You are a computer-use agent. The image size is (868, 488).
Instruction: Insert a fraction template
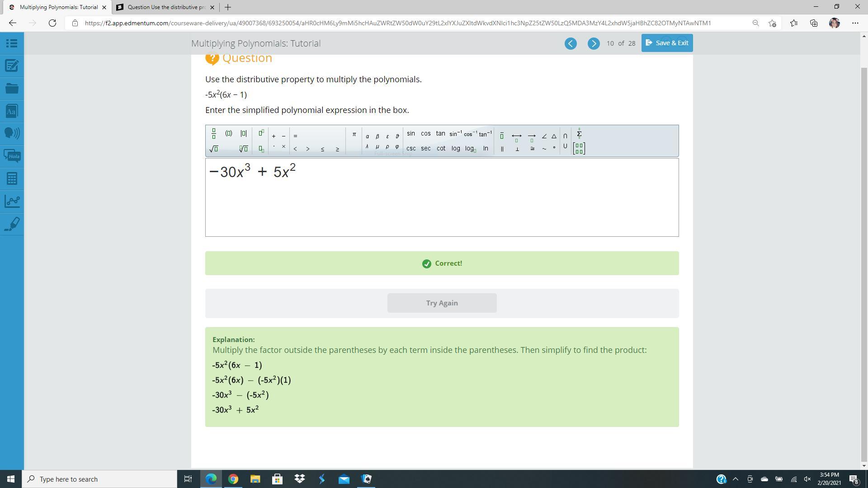tap(214, 134)
